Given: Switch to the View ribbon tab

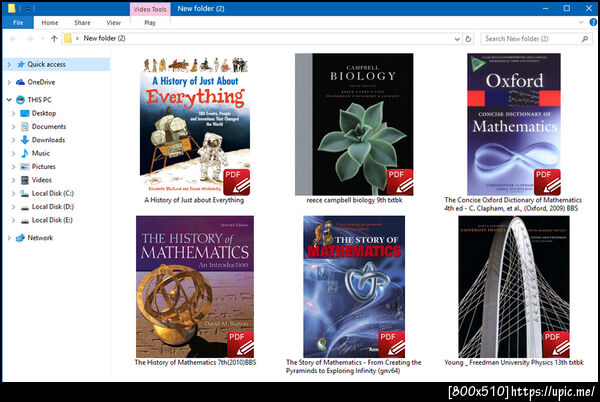Looking at the screenshot, I should click(x=114, y=23).
